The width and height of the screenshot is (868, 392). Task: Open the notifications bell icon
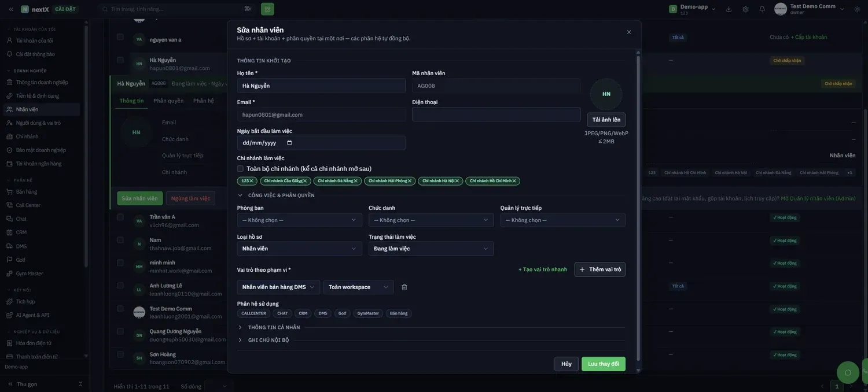[x=762, y=9]
